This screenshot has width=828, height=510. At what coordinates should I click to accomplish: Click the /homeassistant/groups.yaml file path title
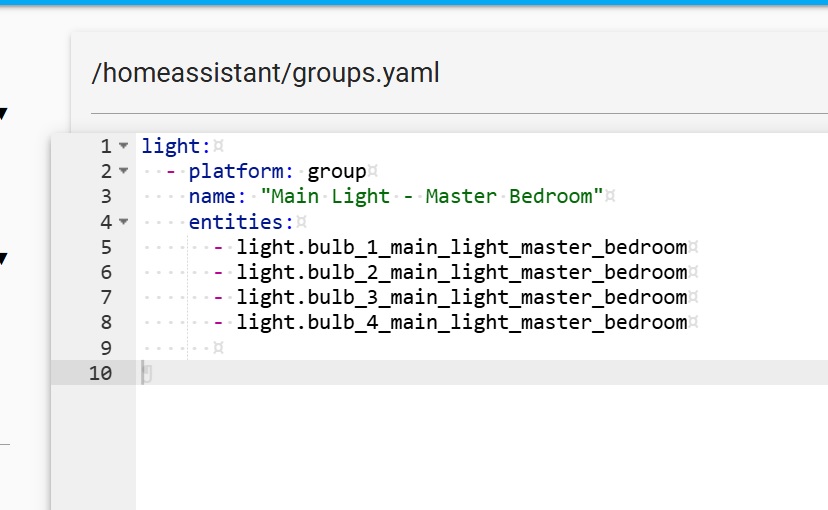(265, 73)
